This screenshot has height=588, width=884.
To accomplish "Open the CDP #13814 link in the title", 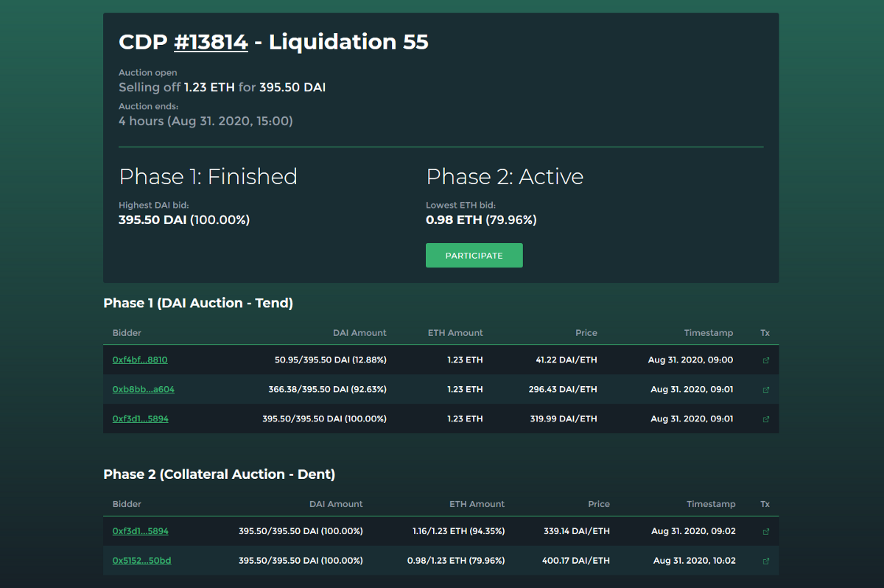I will click(211, 42).
